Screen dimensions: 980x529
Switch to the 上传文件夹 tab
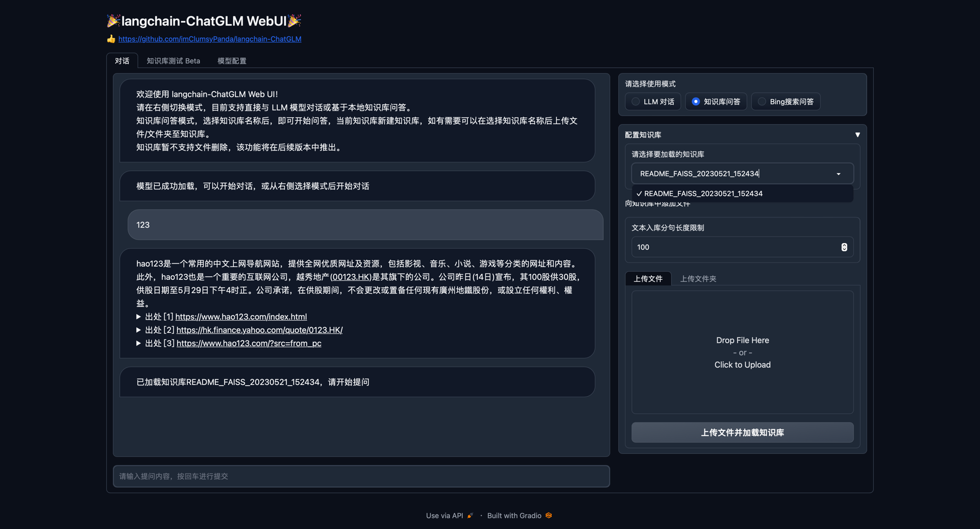(x=698, y=279)
